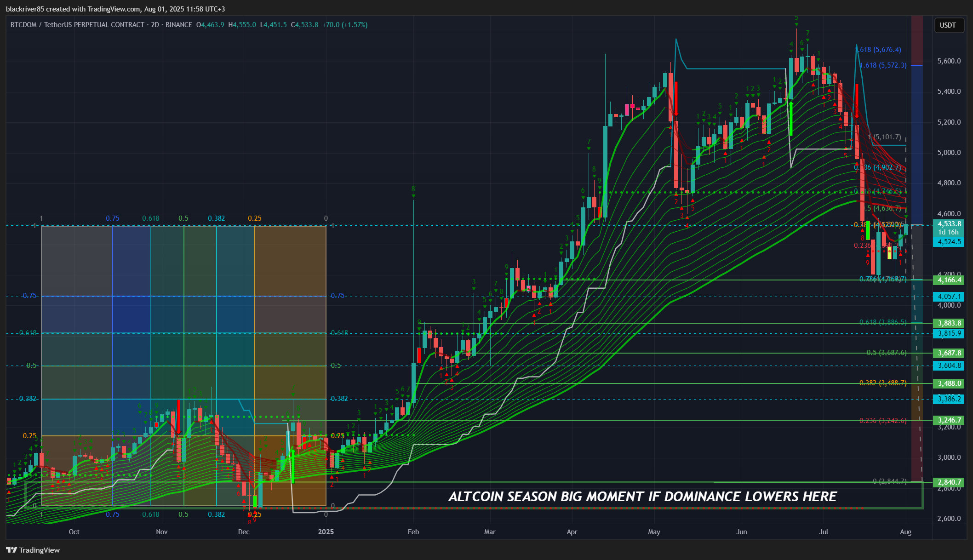Click the green price label 3,883.8
The image size is (973, 560).
[948, 323]
